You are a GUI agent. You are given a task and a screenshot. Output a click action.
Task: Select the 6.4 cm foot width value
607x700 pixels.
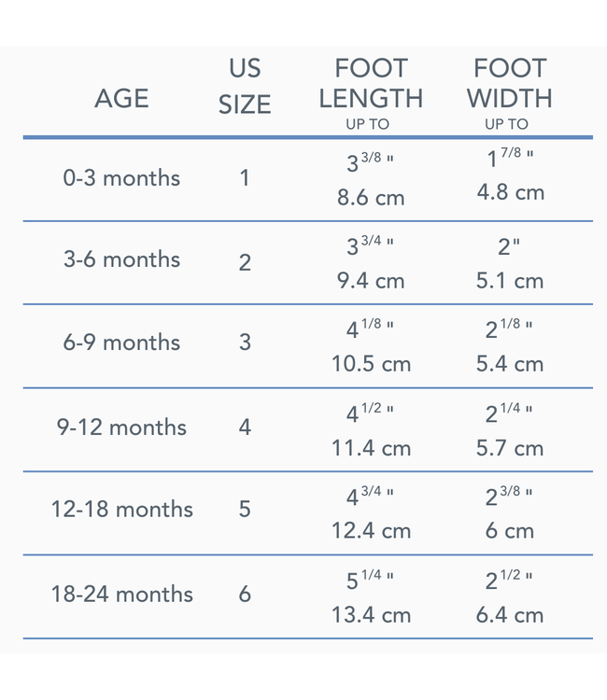click(x=510, y=615)
